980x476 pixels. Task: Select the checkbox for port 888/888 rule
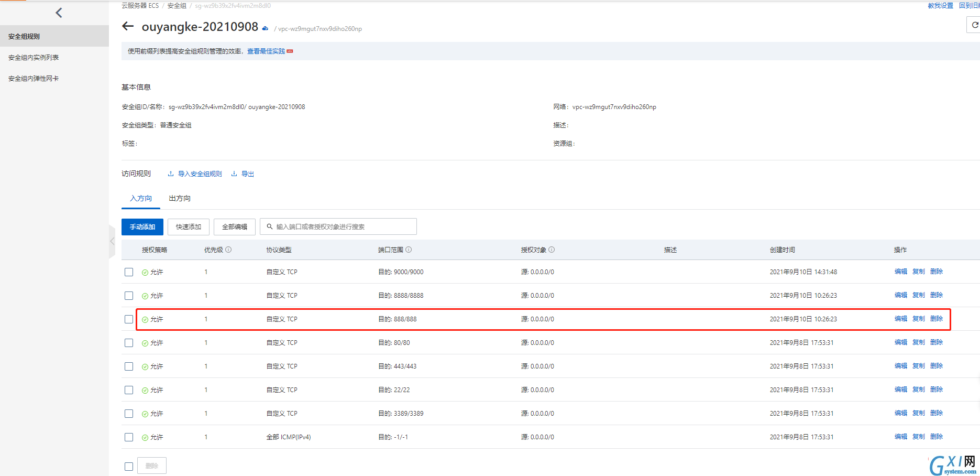(x=129, y=319)
